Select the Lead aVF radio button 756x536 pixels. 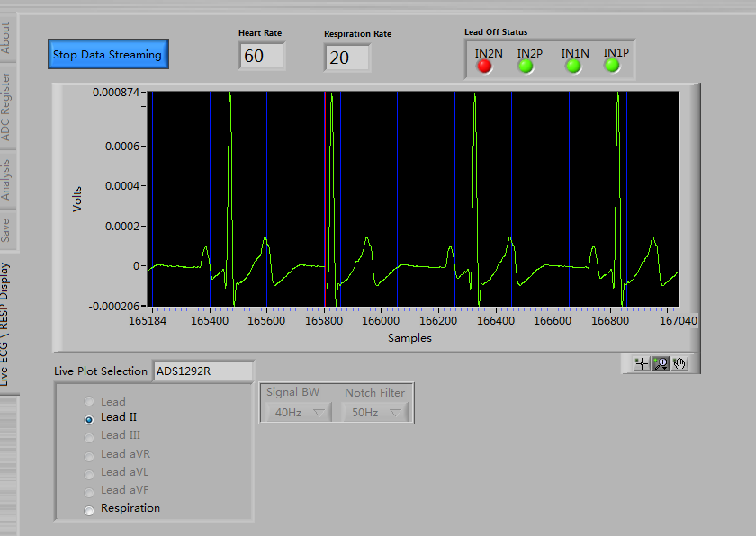(89, 492)
